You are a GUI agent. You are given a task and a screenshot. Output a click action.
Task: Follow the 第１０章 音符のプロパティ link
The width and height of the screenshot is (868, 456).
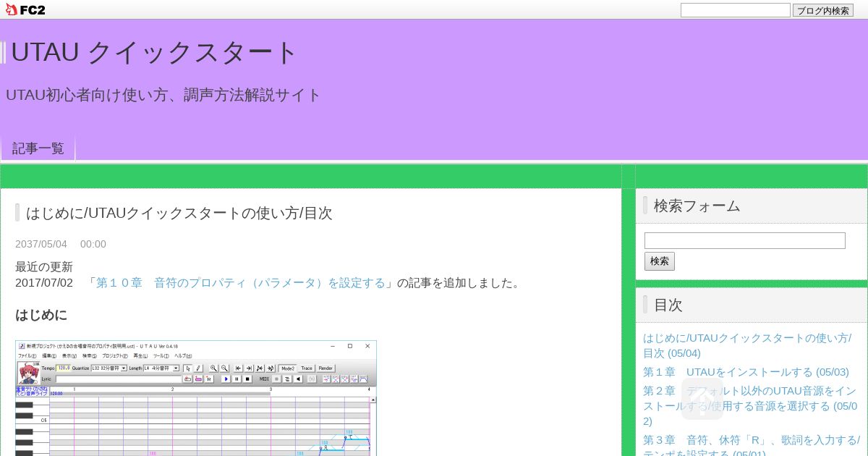[x=241, y=283]
